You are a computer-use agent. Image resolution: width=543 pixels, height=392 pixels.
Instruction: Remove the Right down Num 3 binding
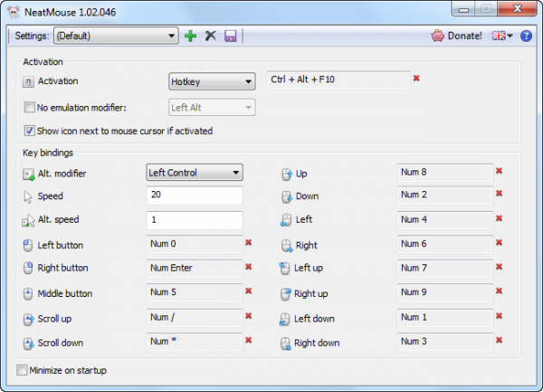[x=499, y=341]
